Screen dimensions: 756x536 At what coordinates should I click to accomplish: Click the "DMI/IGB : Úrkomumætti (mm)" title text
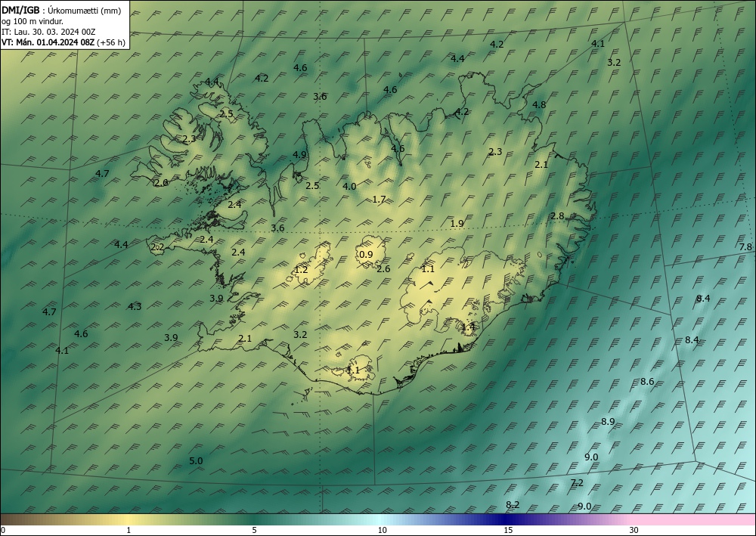pos(61,11)
